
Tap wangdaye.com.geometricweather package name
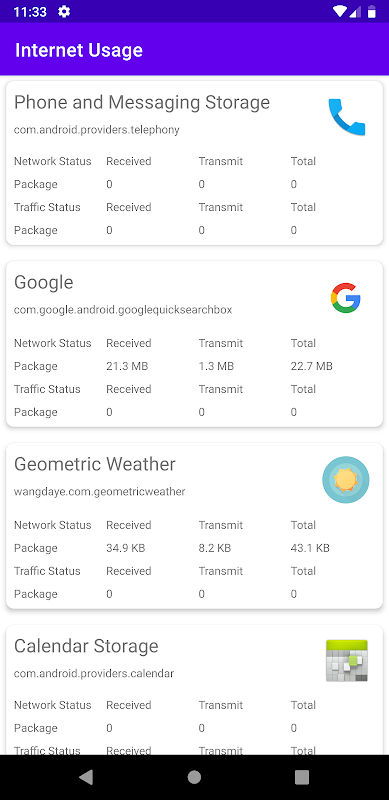click(100, 492)
